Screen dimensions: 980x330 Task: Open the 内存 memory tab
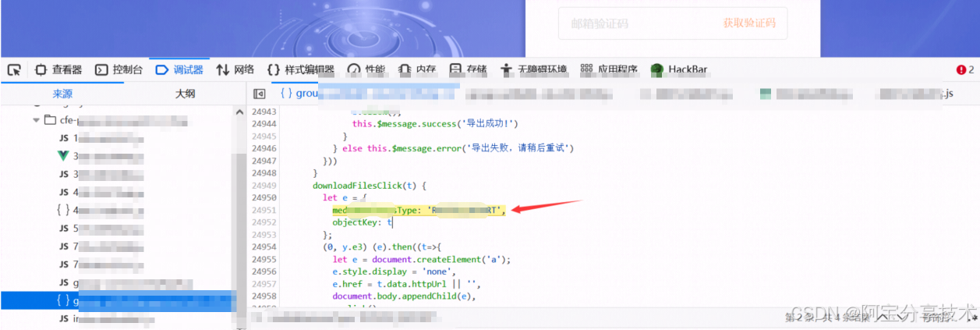[417, 69]
